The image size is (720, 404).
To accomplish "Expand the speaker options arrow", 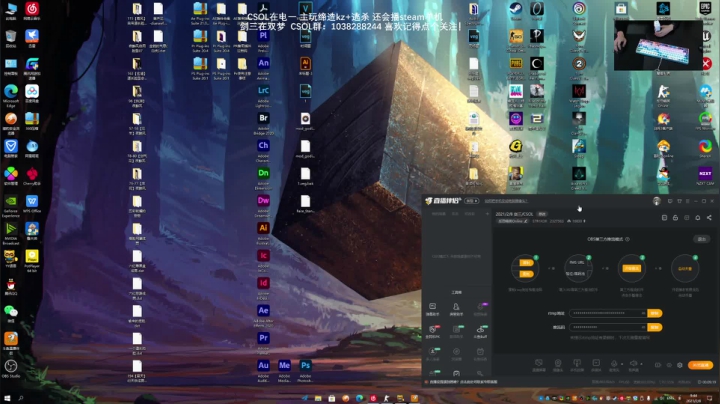I will click(641, 364).
